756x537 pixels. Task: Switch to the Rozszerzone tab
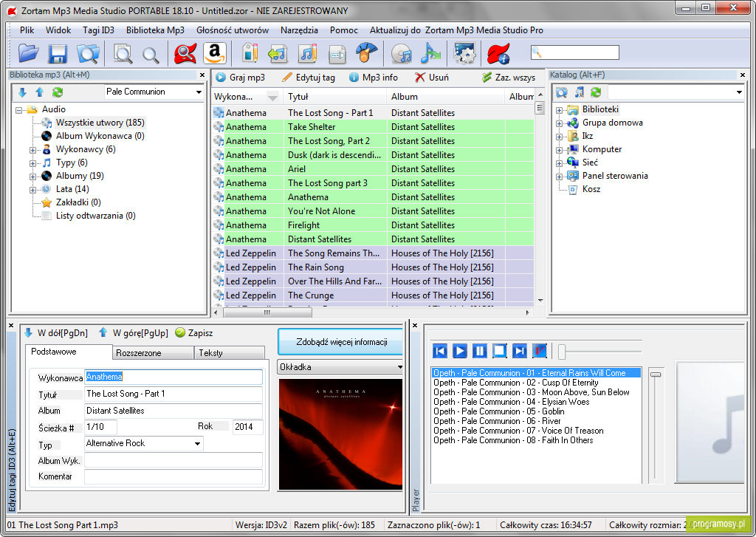coord(153,352)
